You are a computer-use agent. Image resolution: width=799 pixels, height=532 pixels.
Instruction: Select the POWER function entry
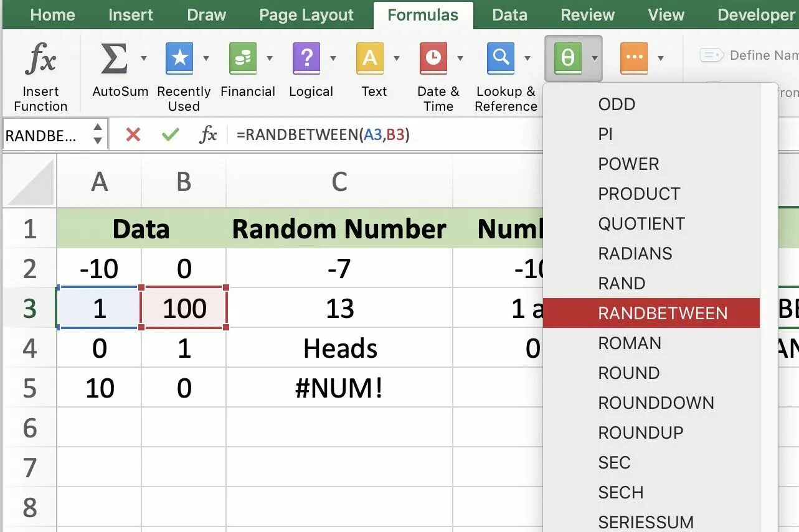(x=651, y=164)
